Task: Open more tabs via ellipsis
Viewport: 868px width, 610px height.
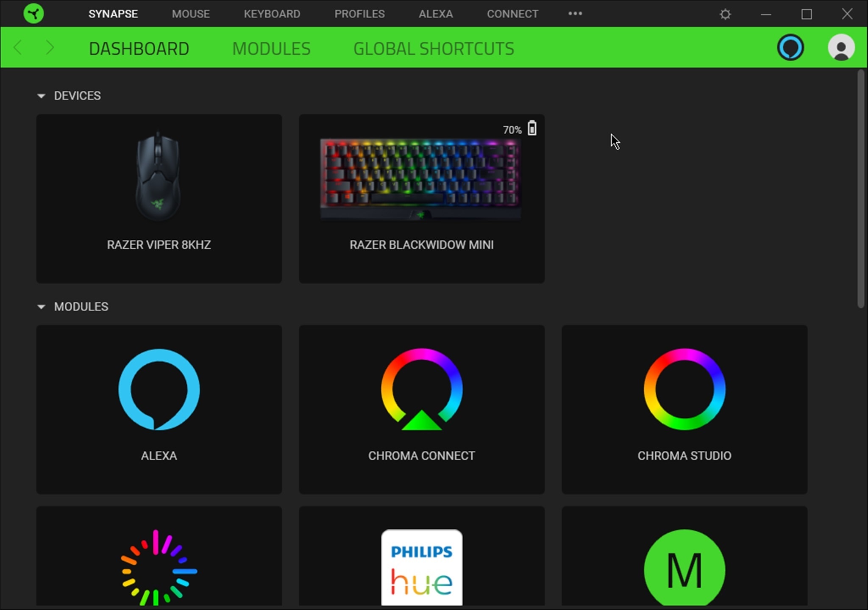Action: 575,14
